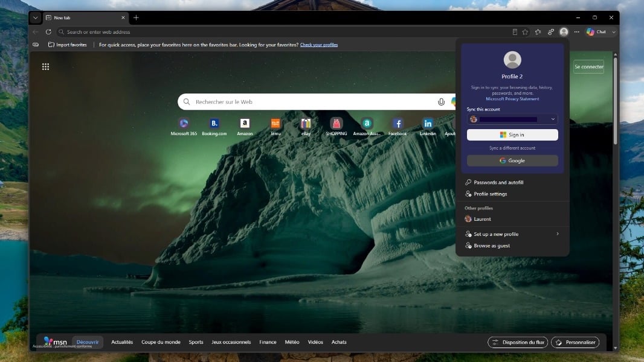
Task: Open the apps grid launcher
Action: [45, 67]
